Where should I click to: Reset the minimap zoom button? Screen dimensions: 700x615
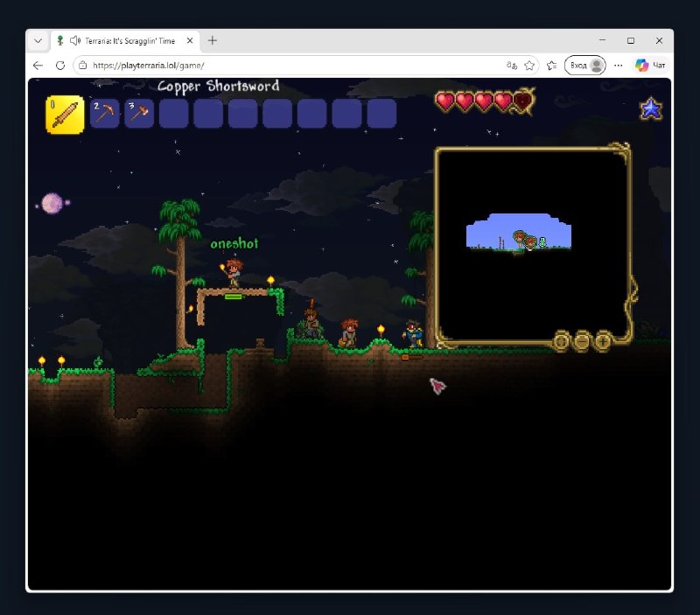pyautogui.click(x=562, y=342)
